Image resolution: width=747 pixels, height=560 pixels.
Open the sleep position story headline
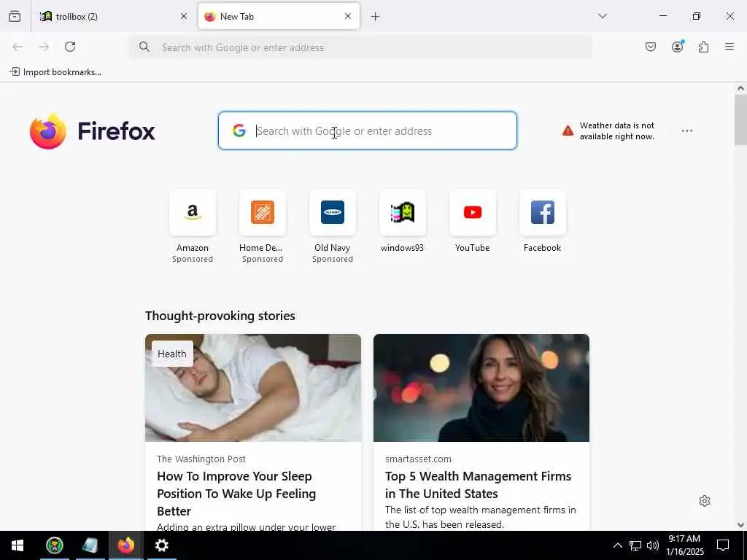point(236,494)
